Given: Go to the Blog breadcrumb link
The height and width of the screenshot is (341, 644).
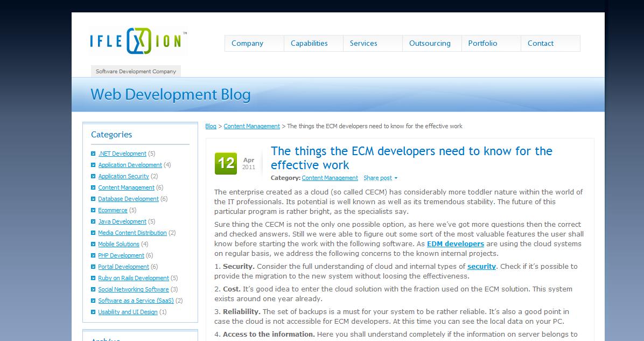Looking at the screenshot, I should point(211,126).
